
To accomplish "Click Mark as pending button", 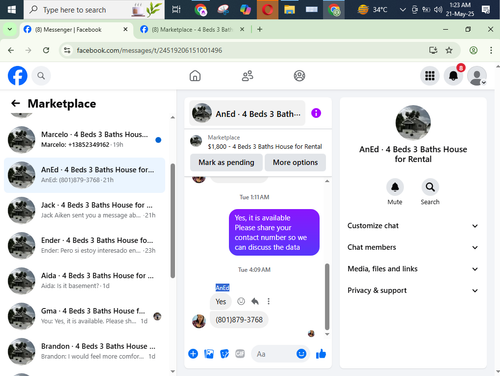I will pyautogui.click(x=226, y=162).
